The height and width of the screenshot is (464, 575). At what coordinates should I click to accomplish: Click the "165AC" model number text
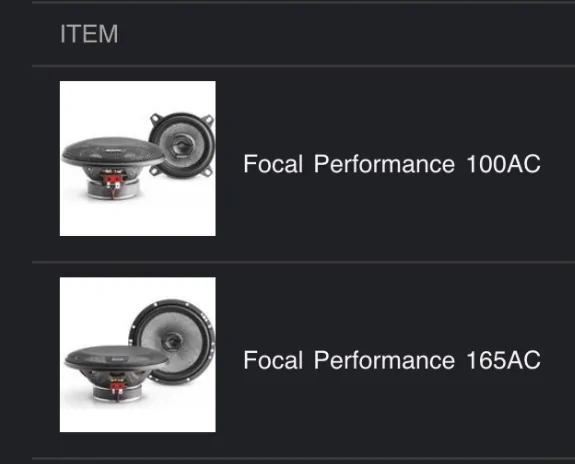tap(503, 360)
